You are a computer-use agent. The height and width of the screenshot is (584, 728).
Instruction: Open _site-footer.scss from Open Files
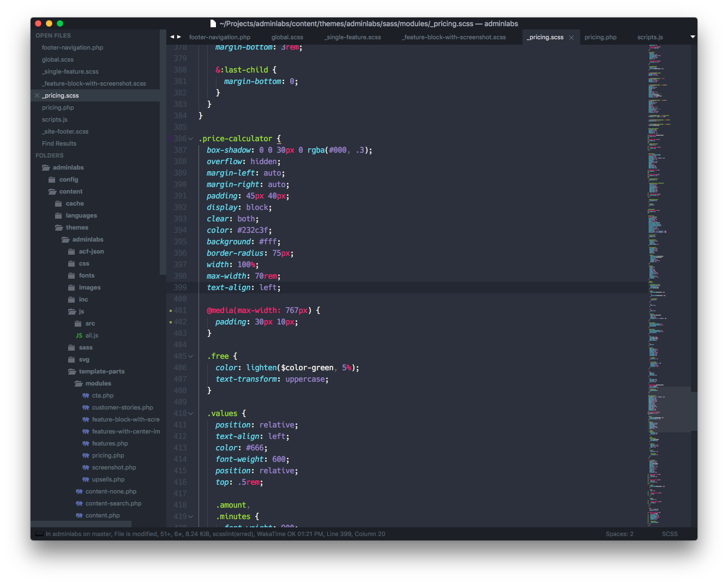click(x=65, y=131)
